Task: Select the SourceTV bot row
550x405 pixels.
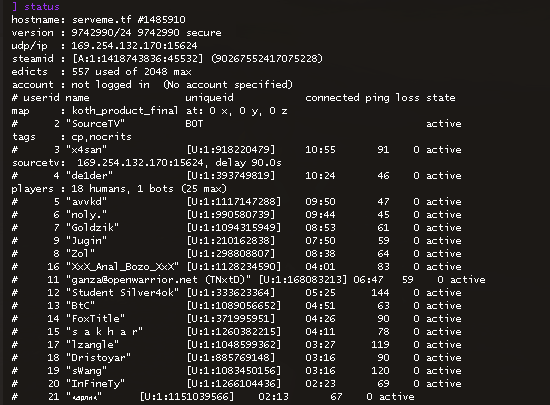Action: point(237,124)
